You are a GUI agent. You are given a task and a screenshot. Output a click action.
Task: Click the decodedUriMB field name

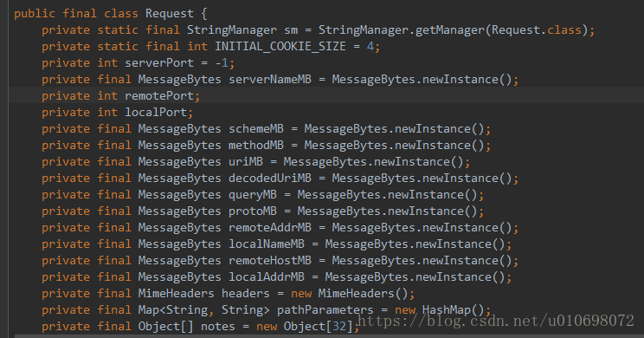pos(270,178)
